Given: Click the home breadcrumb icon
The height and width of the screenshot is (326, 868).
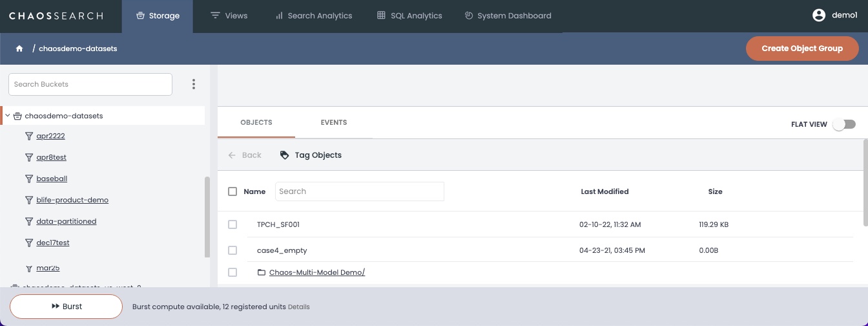Looking at the screenshot, I should coord(19,49).
